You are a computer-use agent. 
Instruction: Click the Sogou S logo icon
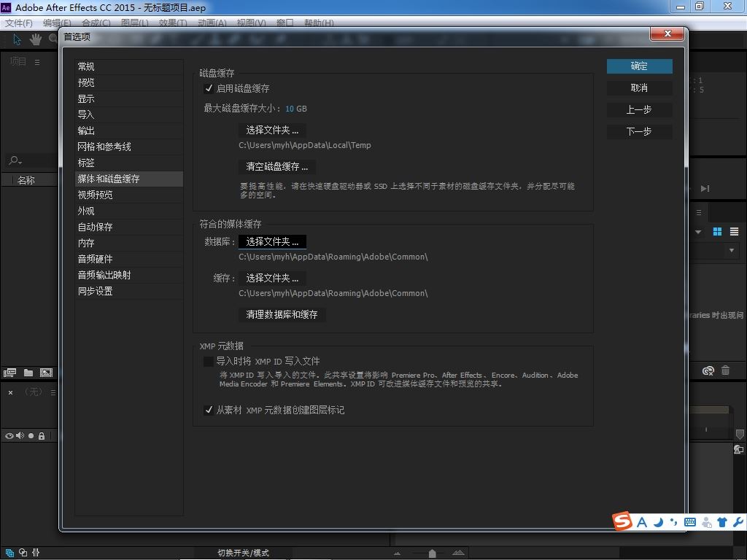622,521
